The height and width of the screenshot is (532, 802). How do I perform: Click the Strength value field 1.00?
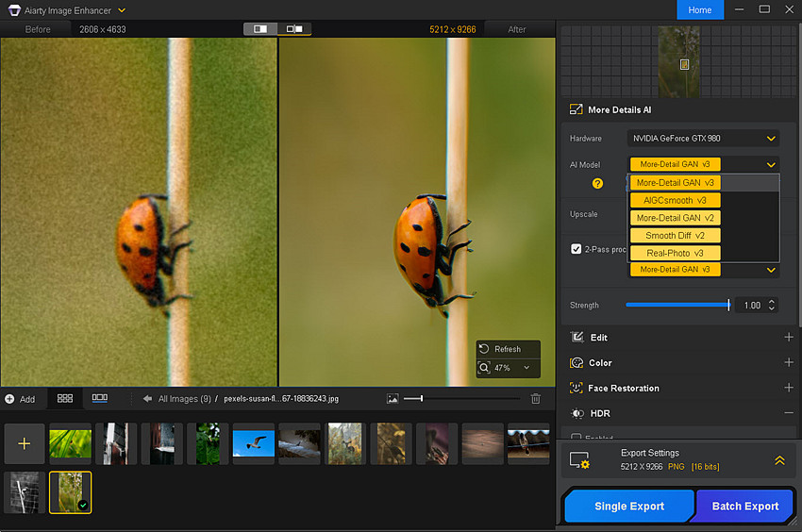coord(751,306)
